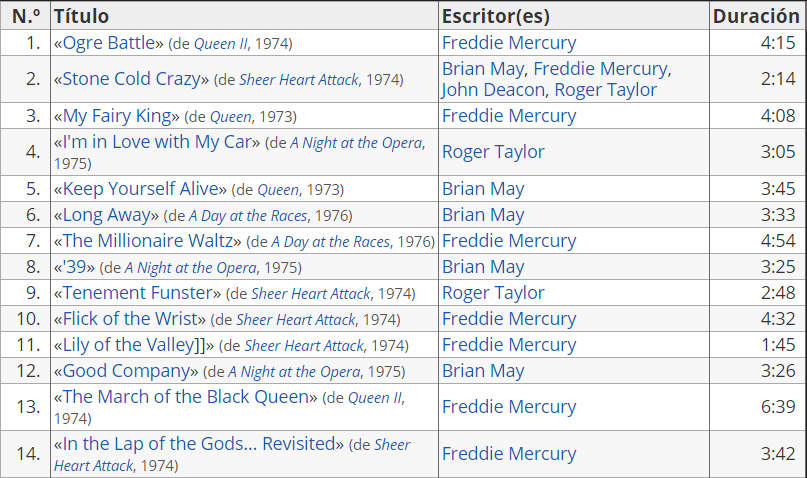Click Freddie Mercury in the Ogre Battle row

pyautogui.click(x=509, y=43)
